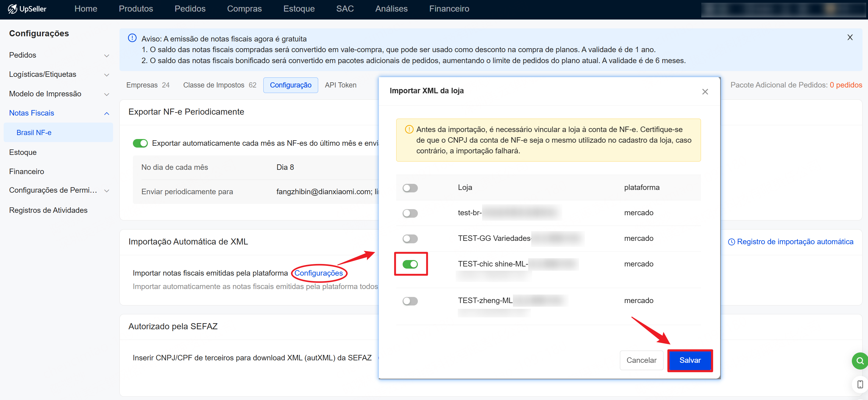Viewport: 868px width, 400px height.
Task: Open the Financeiro top menu
Action: pyautogui.click(x=449, y=9)
